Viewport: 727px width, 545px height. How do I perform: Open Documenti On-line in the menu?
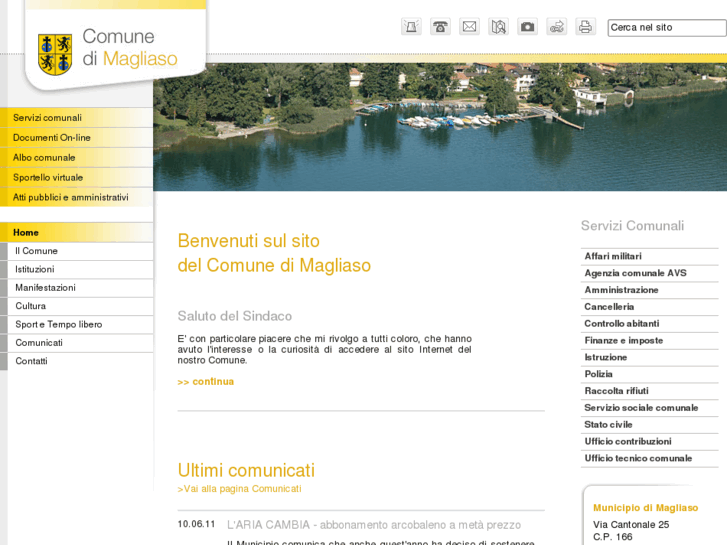click(x=77, y=138)
